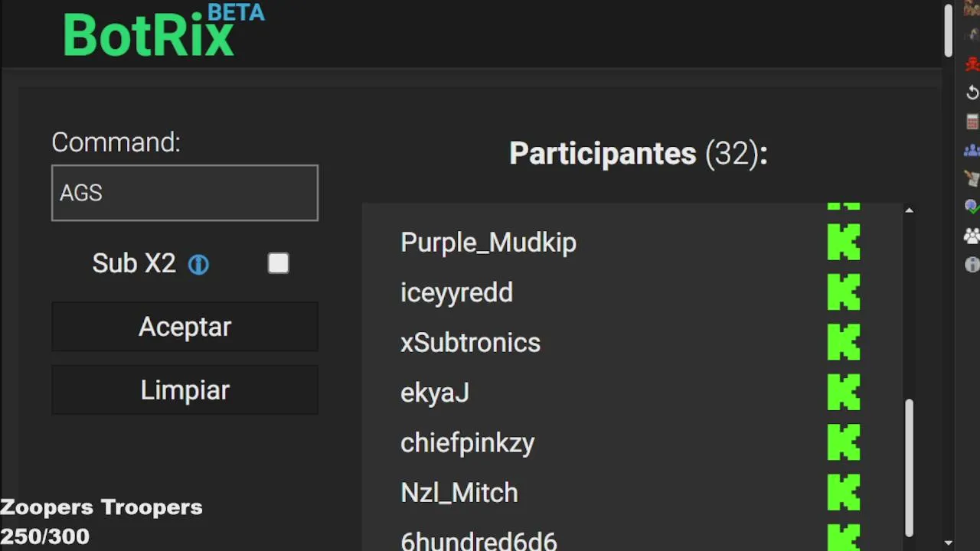Click the scroll down arrow at page bottom
This screenshot has width=980, height=551.
948,543
